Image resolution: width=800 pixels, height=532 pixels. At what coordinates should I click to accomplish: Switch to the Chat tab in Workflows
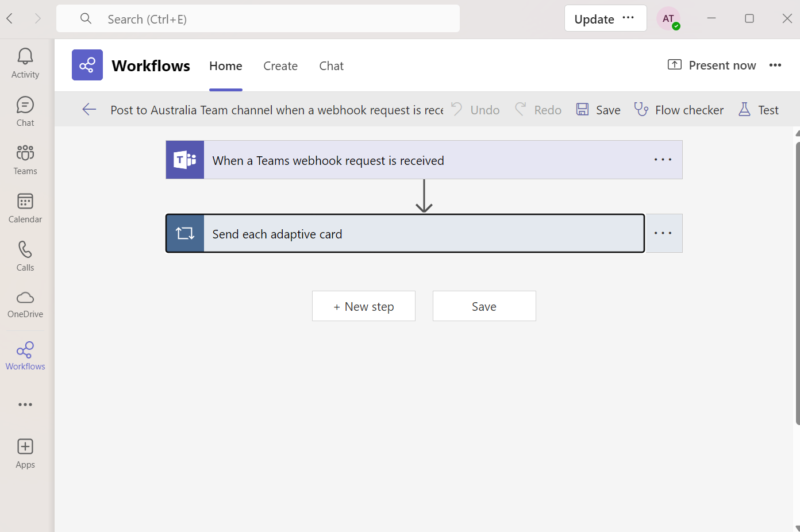tap(332, 66)
